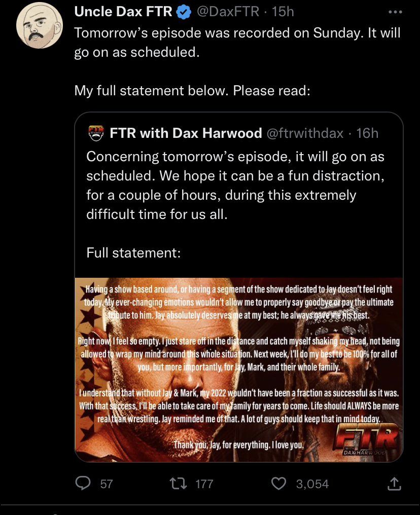Click the main tweet text body
The width and height of the screenshot is (420, 515).
[x=237, y=61]
